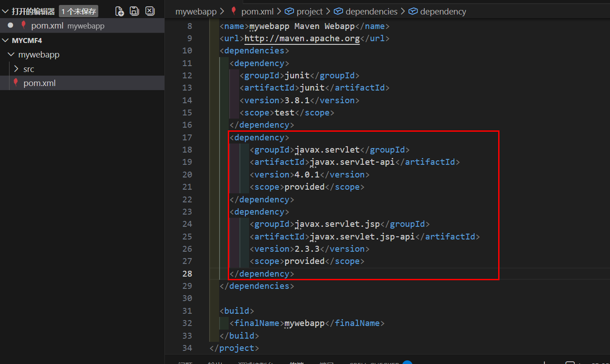Viewport: 610px width, 364px height.
Task: Click finalName value mywebapp on line 32
Action: (304, 323)
